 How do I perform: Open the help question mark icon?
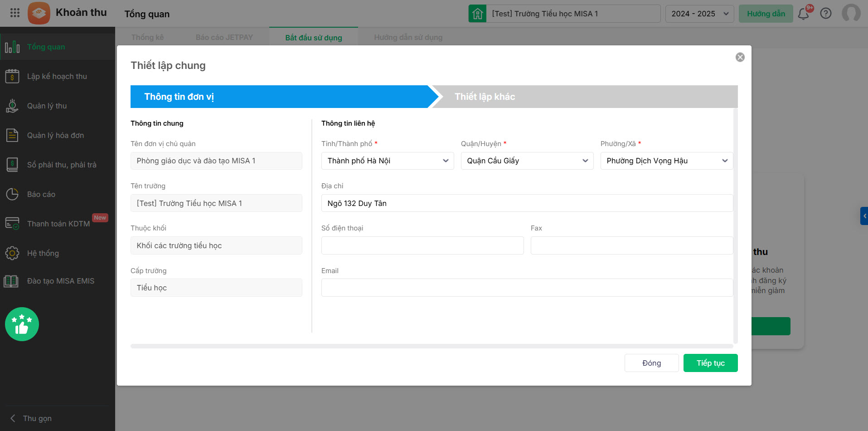(826, 14)
